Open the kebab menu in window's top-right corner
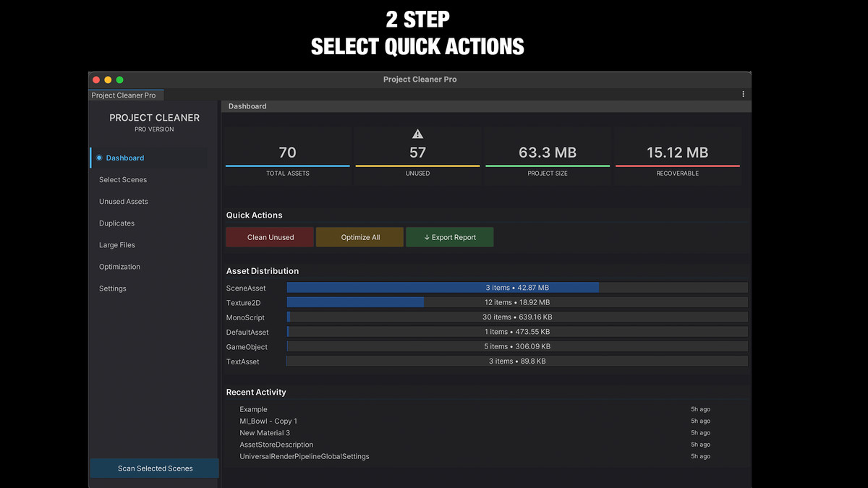The height and width of the screenshot is (488, 868). [742, 93]
